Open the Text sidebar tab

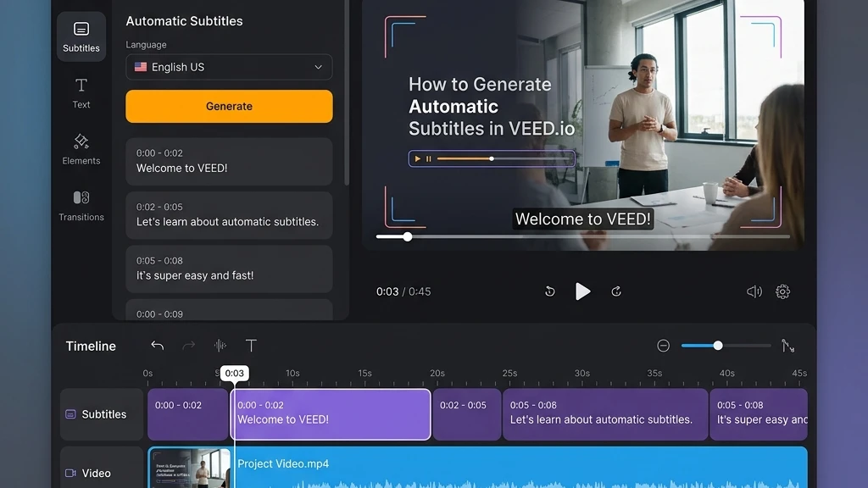tap(81, 93)
